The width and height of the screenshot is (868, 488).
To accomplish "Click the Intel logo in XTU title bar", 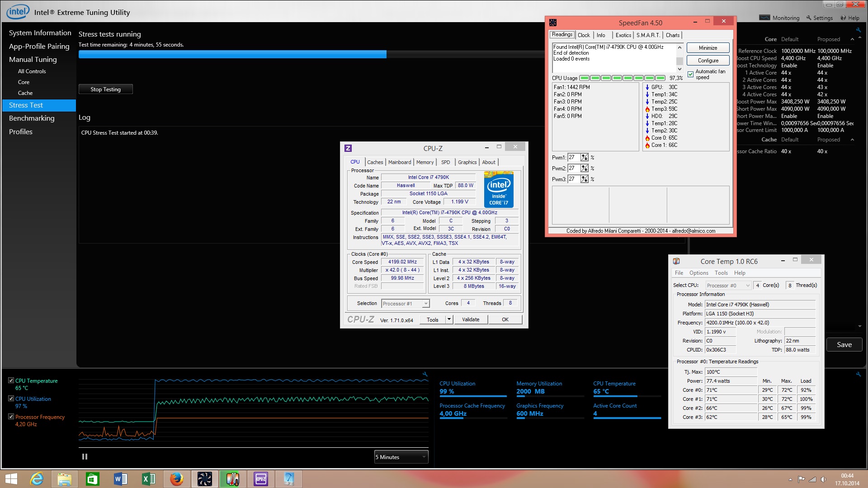I will tap(18, 11).
